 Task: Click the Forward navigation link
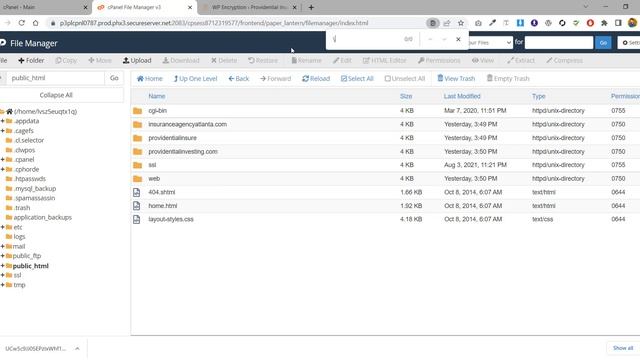pos(276,79)
